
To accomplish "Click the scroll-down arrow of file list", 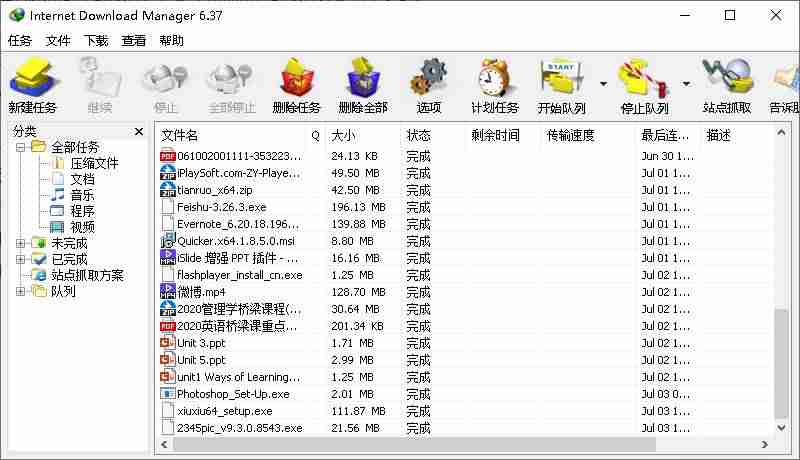I will click(x=781, y=428).
